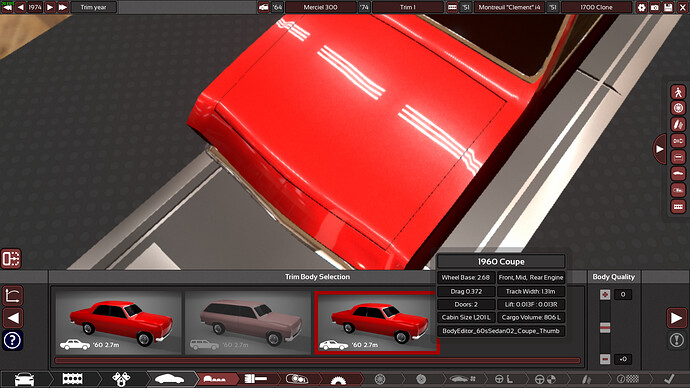Click the Body Quality slider handle

(x=605, y=327)
